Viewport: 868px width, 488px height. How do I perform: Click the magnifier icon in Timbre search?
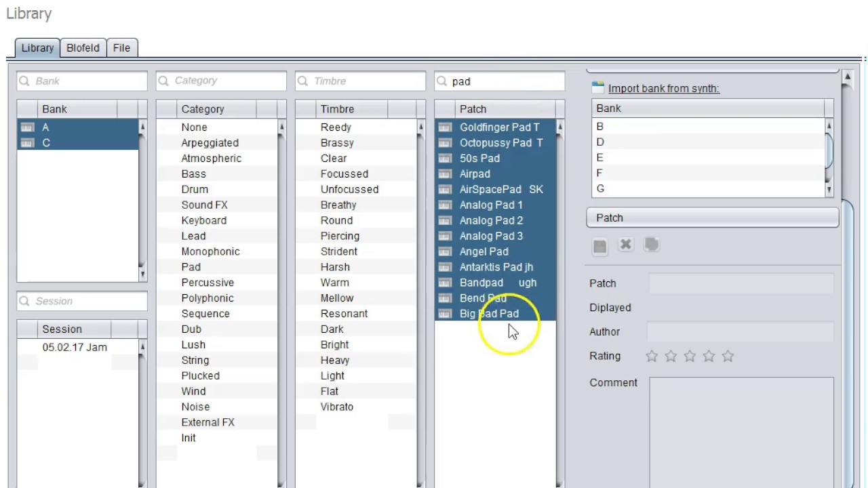(x=303, y=81)
